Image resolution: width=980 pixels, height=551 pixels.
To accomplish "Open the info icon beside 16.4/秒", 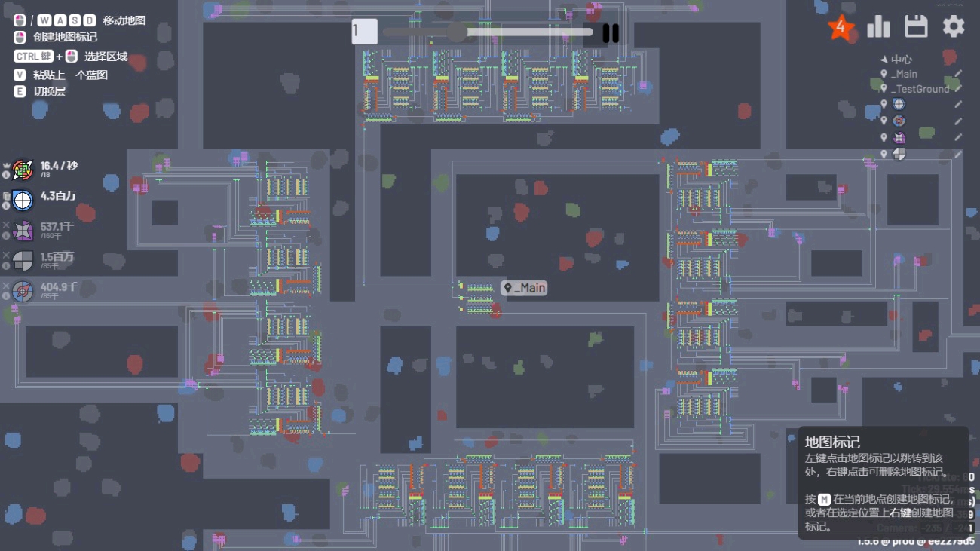I will point(6,175).
